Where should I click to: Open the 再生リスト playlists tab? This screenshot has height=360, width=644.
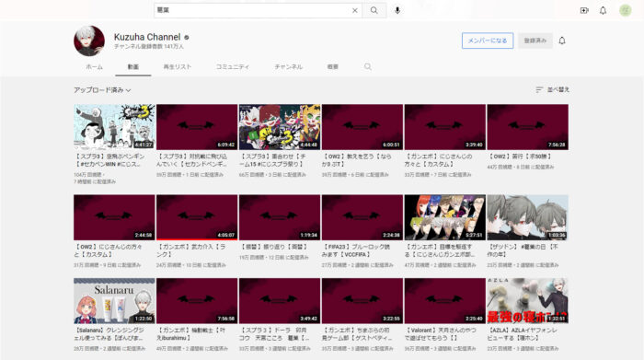(x=178, y=66)
